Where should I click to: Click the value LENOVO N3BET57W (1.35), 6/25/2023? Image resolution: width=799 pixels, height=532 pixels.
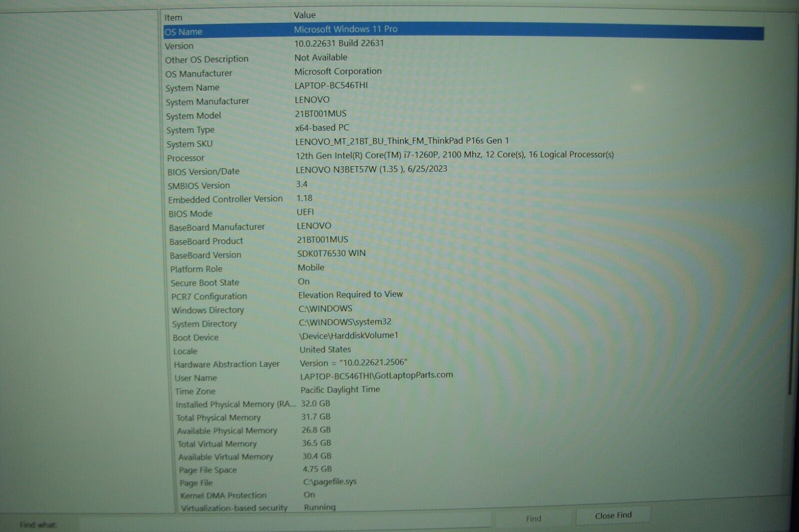pos(372,169)
